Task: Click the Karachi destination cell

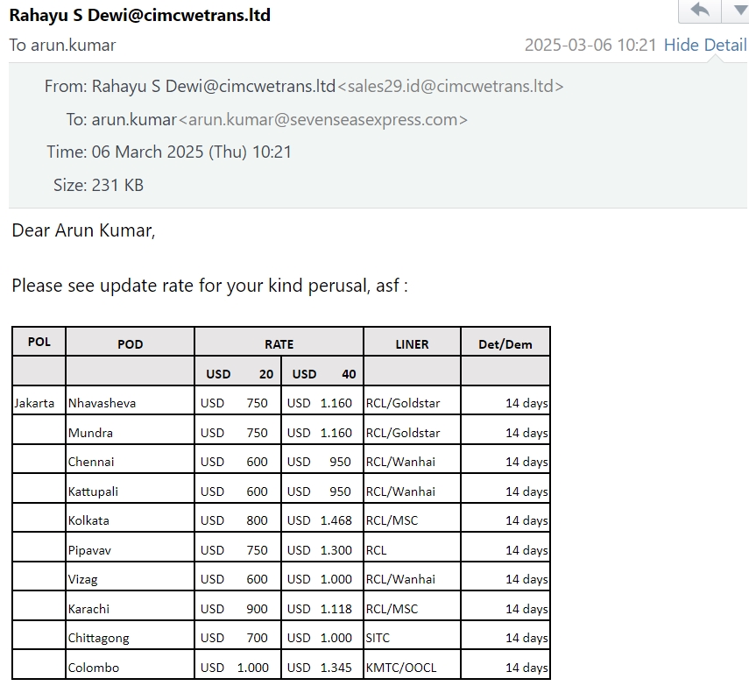Action: pos(88,608)
